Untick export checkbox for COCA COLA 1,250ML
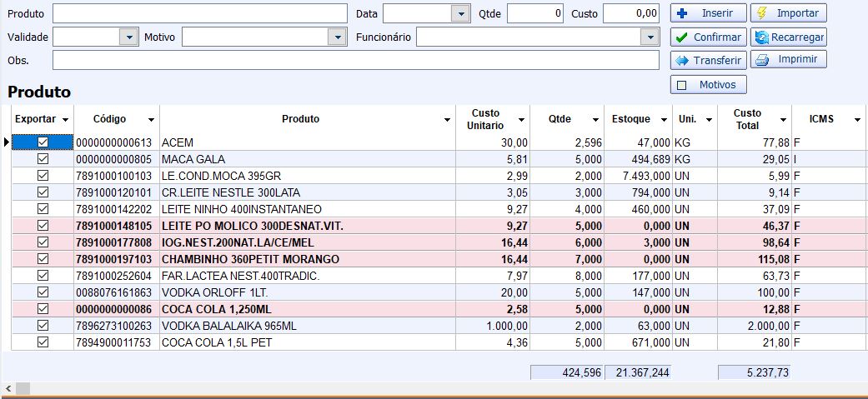The height and width of the screenshot is (399, 868). 43,309
